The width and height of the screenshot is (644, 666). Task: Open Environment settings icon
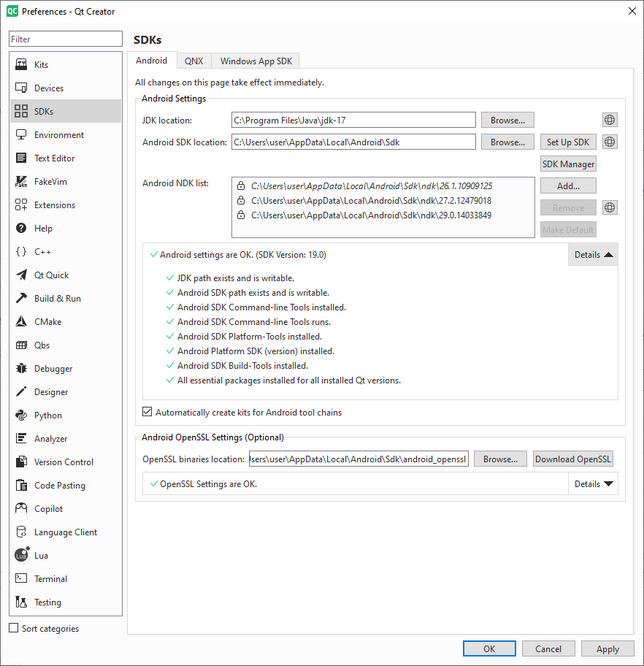coord(21,134)
